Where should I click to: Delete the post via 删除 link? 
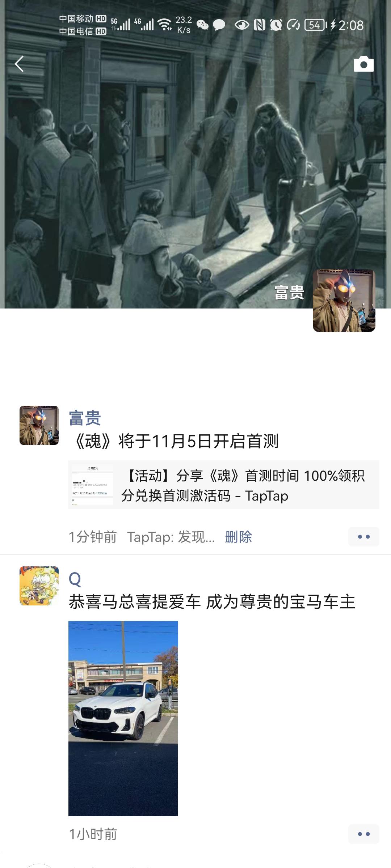pyautogui.click(x=238, y=537)
